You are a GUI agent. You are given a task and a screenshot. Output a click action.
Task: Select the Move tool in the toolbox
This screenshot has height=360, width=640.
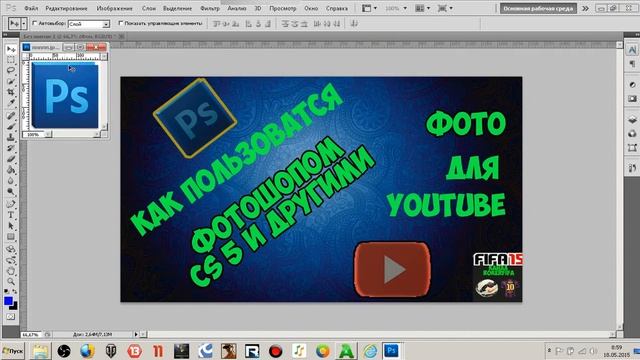11,49
